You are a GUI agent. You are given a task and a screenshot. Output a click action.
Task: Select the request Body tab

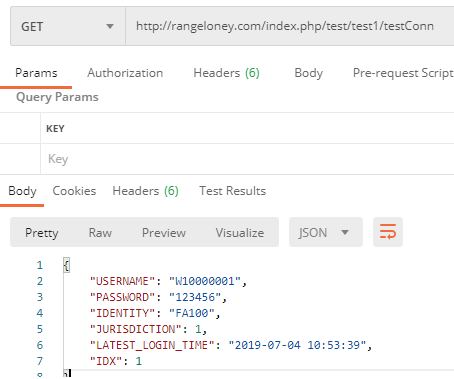pyautogui.click(x=309, y=73)
